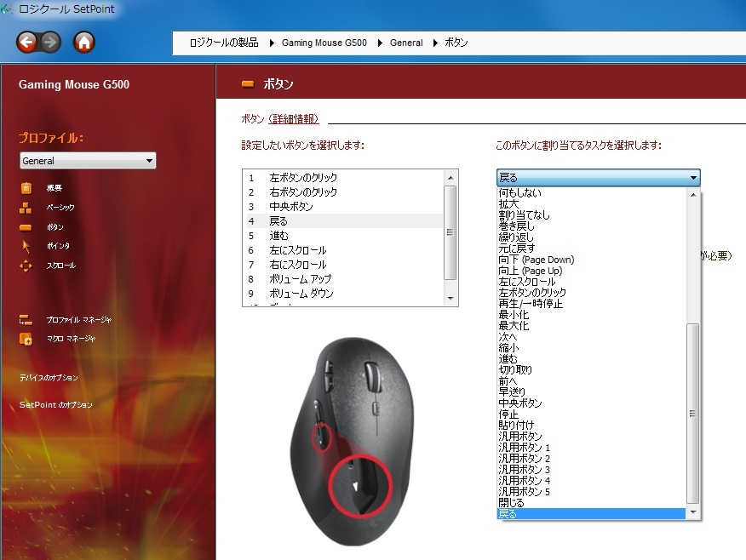Choose 最大化 option
Image resolution: width=746 pixels, height=560 pixels.
(591, 326)
